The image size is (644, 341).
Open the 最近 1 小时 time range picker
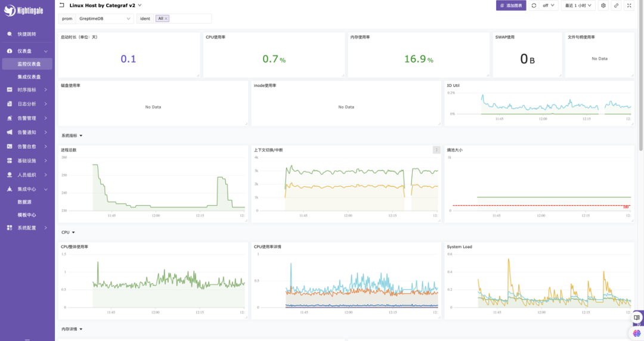(x=578, y=5)
